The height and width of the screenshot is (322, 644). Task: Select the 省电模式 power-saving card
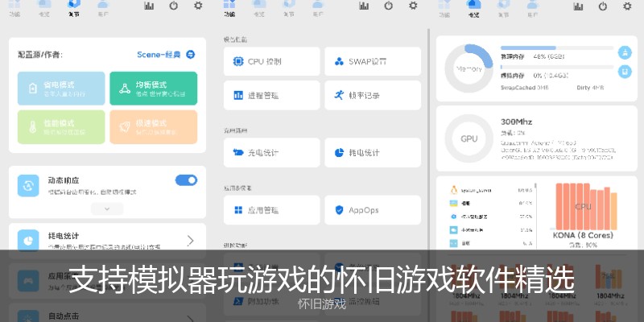tap(61, 89)
